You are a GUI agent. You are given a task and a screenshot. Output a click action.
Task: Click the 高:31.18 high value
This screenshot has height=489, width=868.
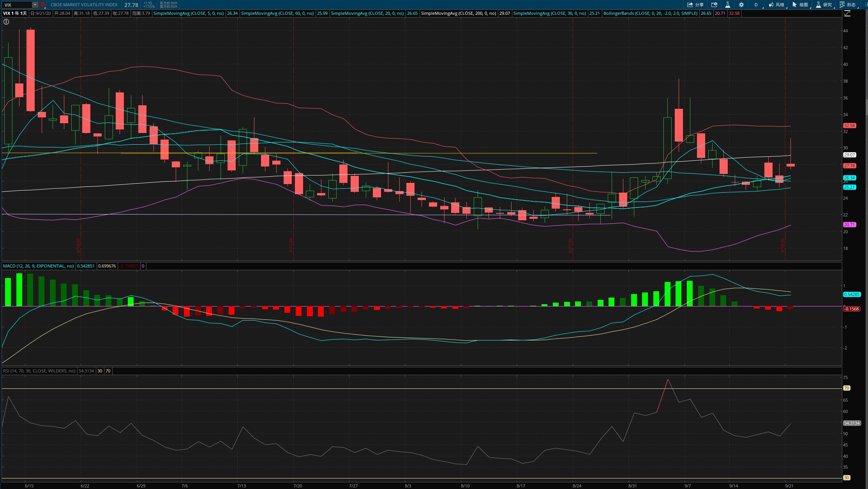click(82, 13)
